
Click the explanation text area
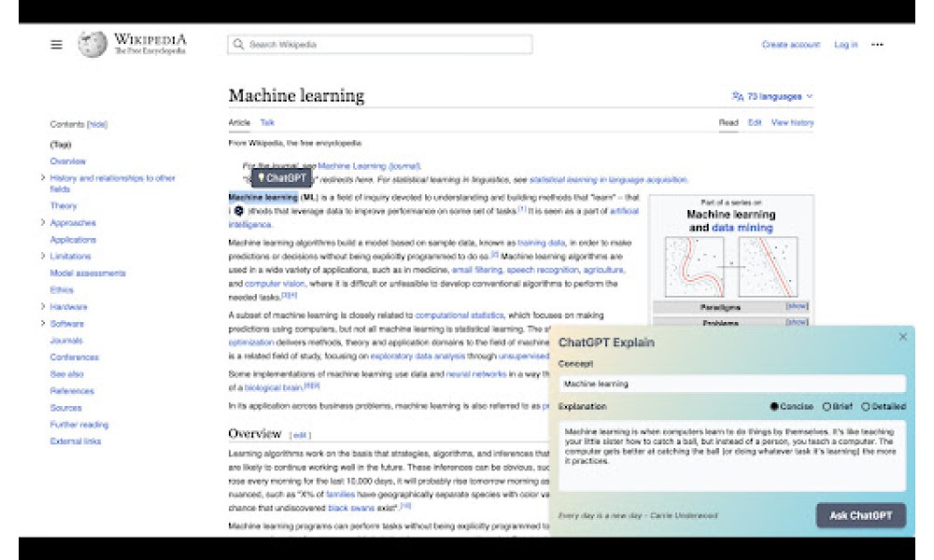tap(732, 455)
